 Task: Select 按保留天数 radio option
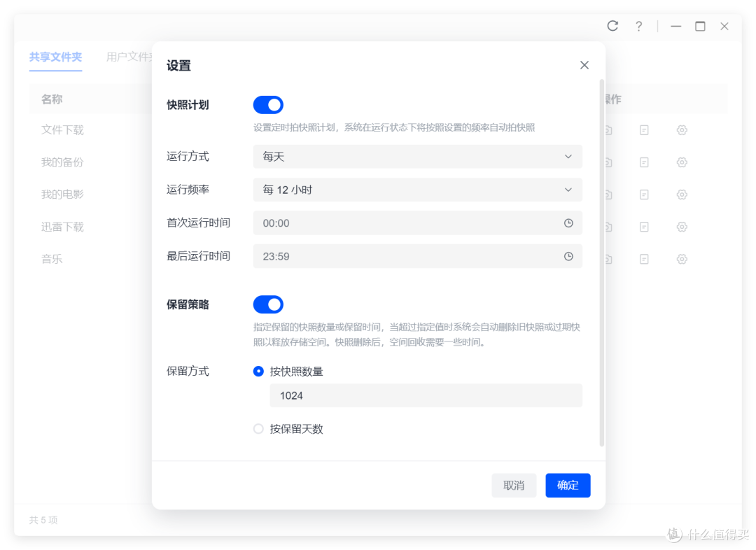258,428
